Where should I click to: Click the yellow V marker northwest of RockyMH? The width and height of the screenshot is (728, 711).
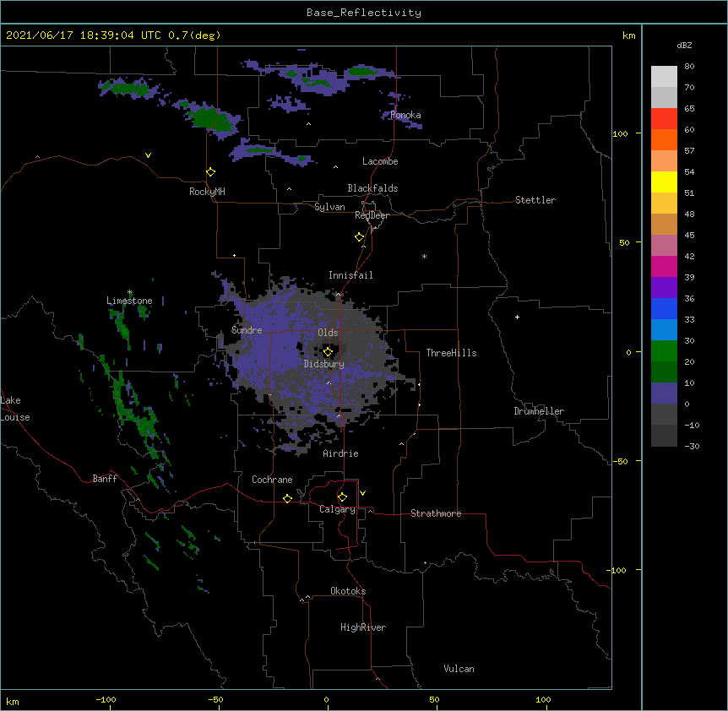[x=148, y=155]
